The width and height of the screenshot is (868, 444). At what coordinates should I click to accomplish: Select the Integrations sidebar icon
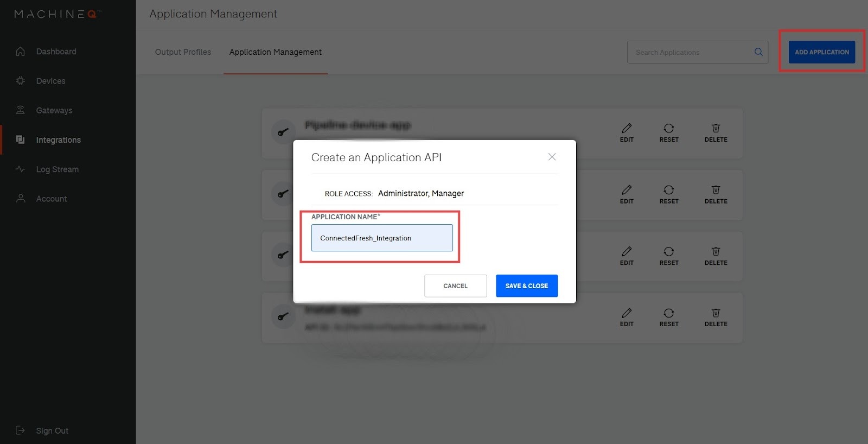[x=21, y=139]
